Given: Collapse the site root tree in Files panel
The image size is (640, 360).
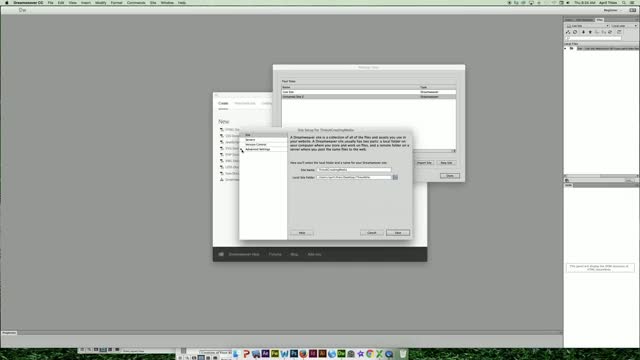Looking at the screenshot, I should (x=566, y=49).
